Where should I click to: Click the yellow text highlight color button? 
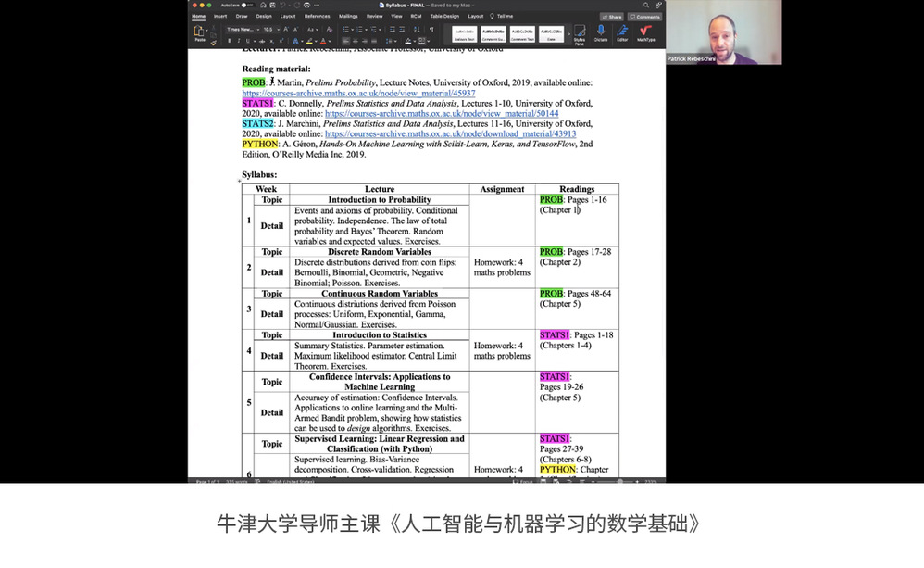pyautogui.click(x=309, y=41)
